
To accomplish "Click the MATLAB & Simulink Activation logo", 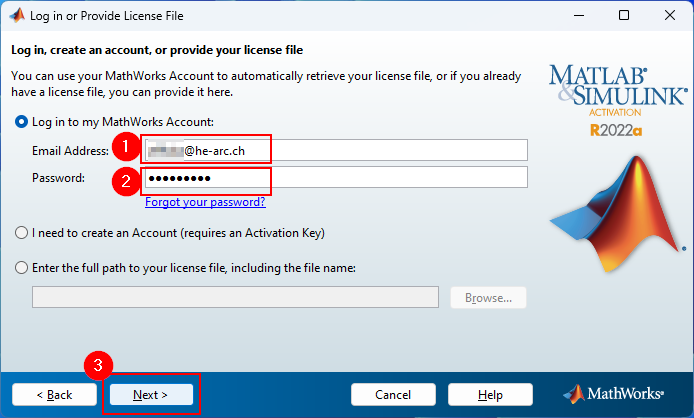I will [x=618, y=90].
